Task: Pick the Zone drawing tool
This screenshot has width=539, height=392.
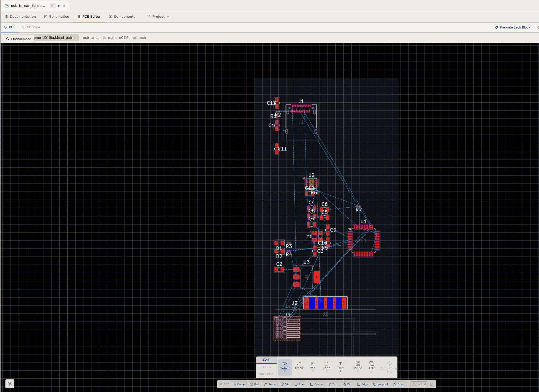Action: pyautogui.click(x=326, y=366)
